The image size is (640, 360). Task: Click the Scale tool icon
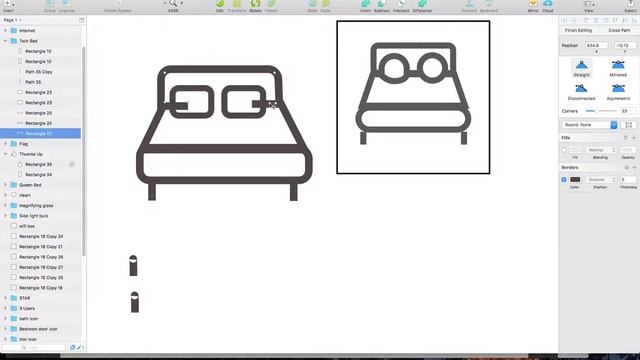click(x=326, y=5)
